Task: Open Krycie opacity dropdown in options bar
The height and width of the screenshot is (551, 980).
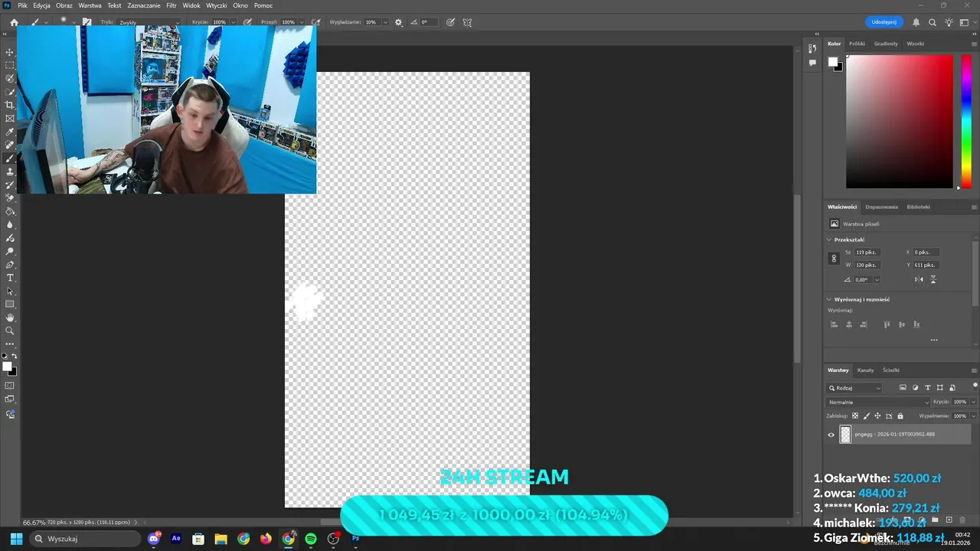Action: [x=233, y=22]
